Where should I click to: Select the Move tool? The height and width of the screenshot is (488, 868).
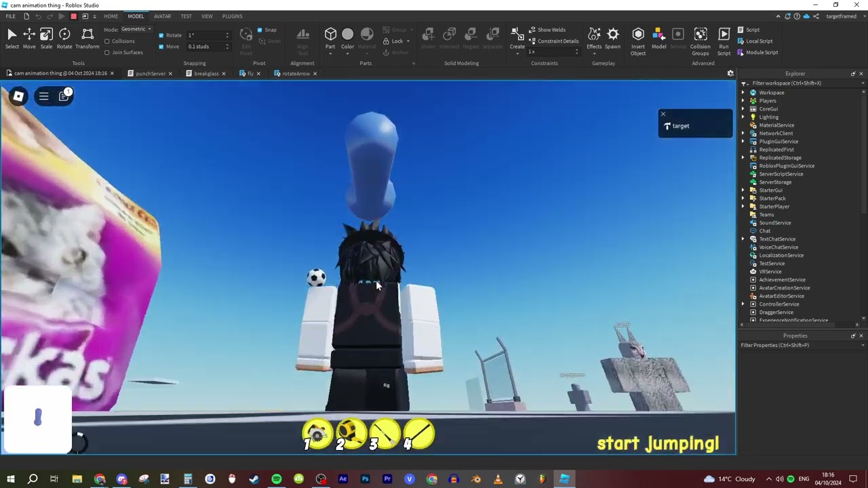[x=29, y=38]
